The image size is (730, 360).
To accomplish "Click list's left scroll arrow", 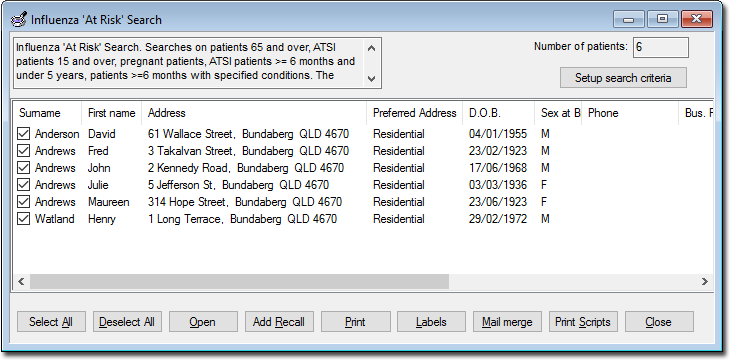I will pyautogui.click(x=21, y=281).
